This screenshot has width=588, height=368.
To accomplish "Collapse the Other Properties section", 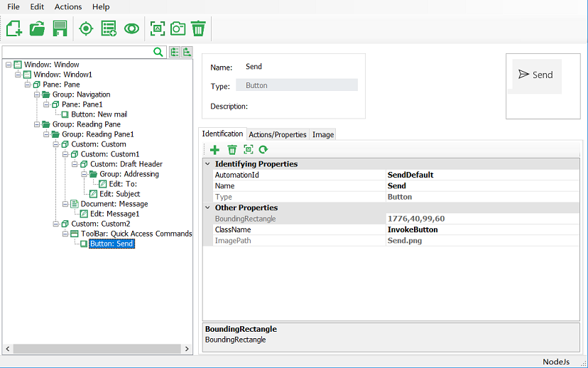I will point(207,208).
